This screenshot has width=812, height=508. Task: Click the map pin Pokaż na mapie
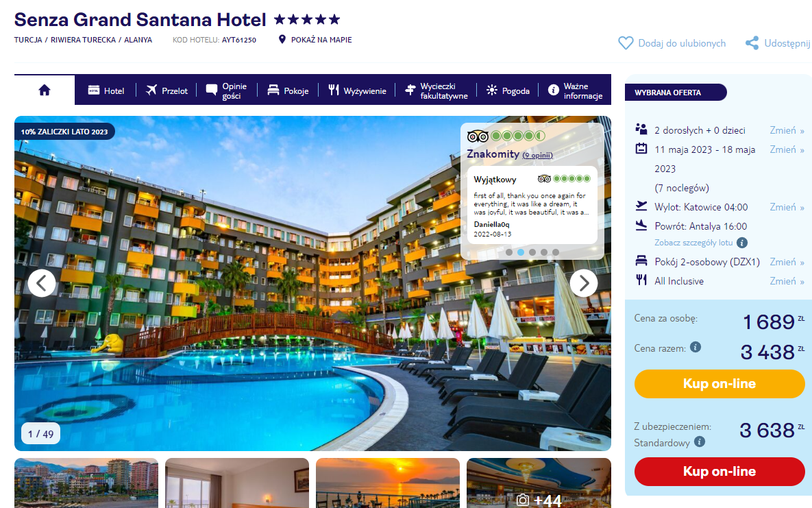click(x=282, y=39)
